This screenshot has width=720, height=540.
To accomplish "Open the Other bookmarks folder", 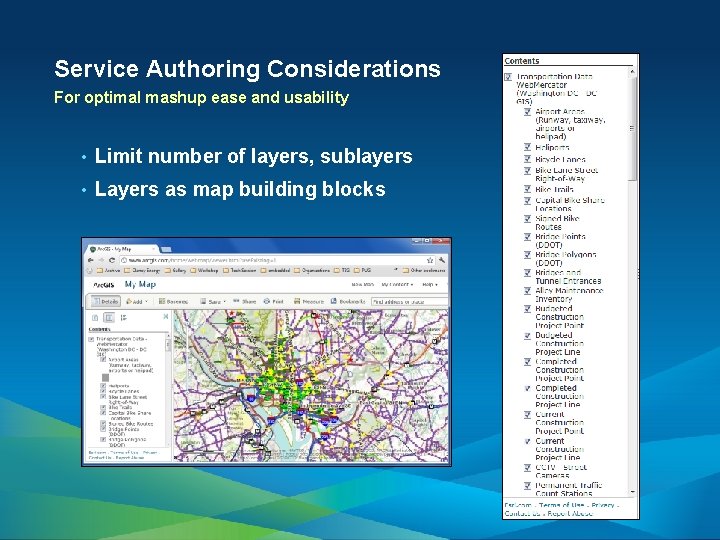I will [424, 270].
